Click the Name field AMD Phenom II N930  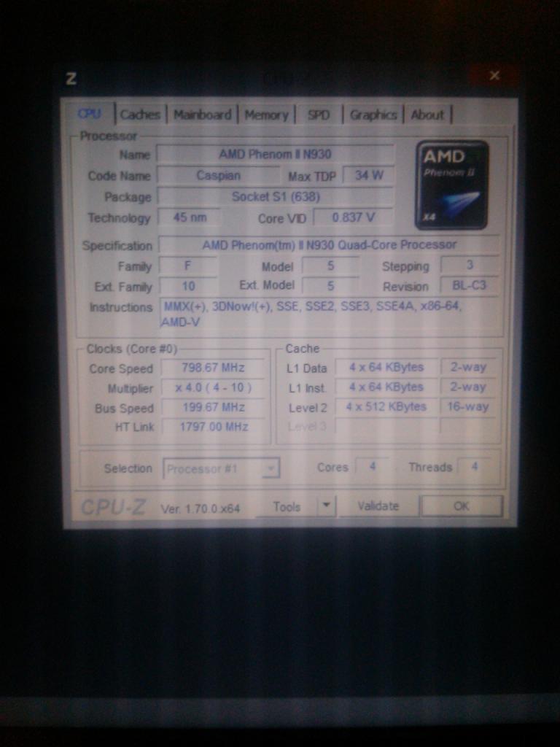tap(275, 155)
